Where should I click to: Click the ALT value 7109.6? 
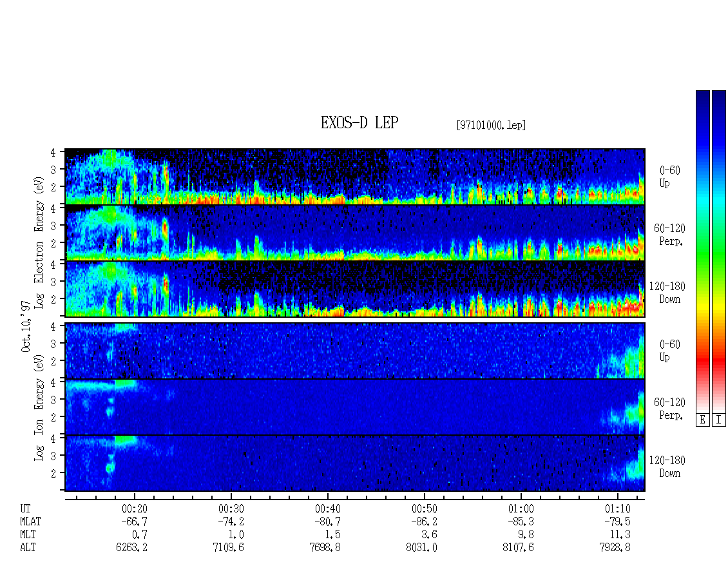tap(229, 548)
